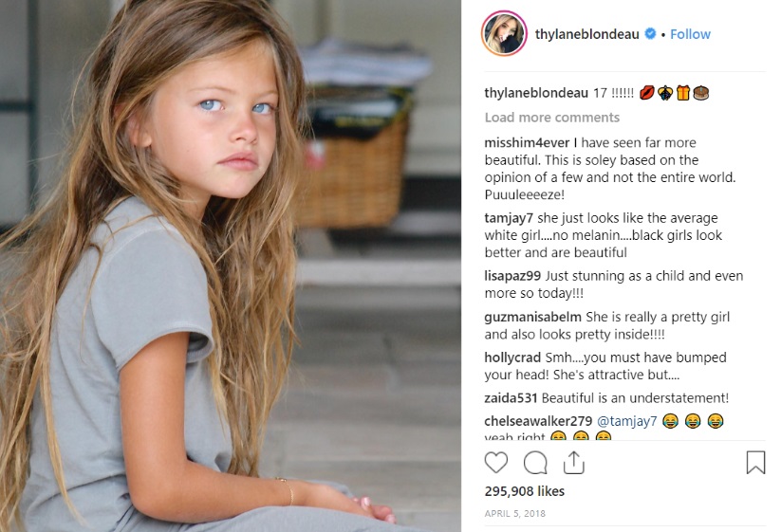Save post with bookmark icon
Viewport: 781px width, 532px height.
tap(755, 463)
